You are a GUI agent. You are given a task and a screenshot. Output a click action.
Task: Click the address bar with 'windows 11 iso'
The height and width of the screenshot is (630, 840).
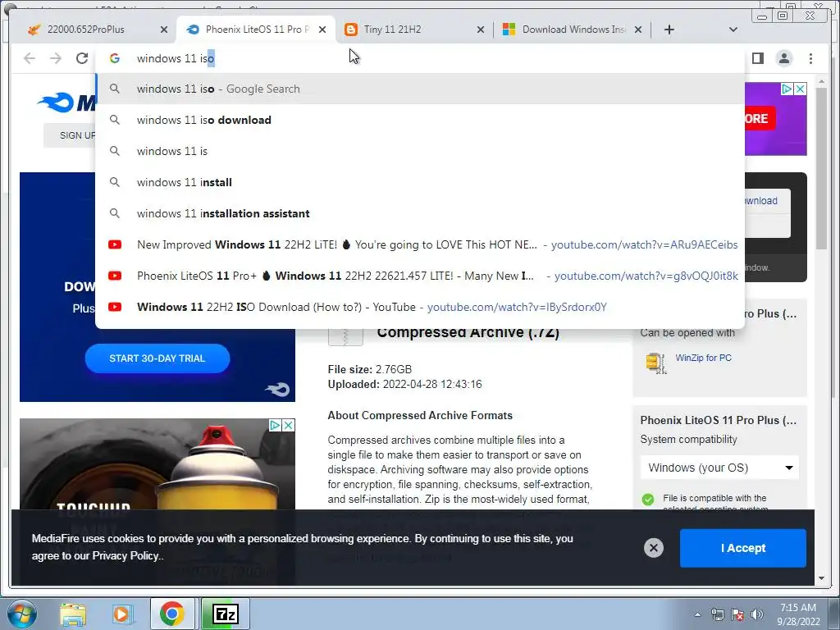pos(420,58)
